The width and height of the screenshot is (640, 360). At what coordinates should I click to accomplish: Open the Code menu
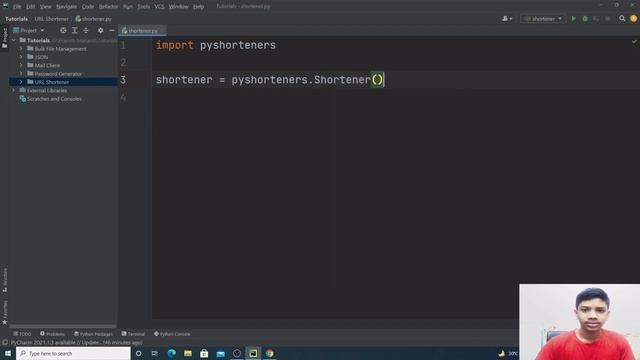click(x=88, y=7)
